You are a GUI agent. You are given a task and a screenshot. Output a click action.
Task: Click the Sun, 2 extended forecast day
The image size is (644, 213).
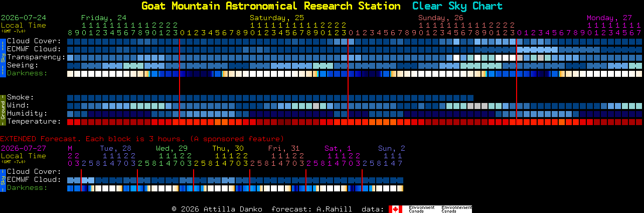click(392, 148)
